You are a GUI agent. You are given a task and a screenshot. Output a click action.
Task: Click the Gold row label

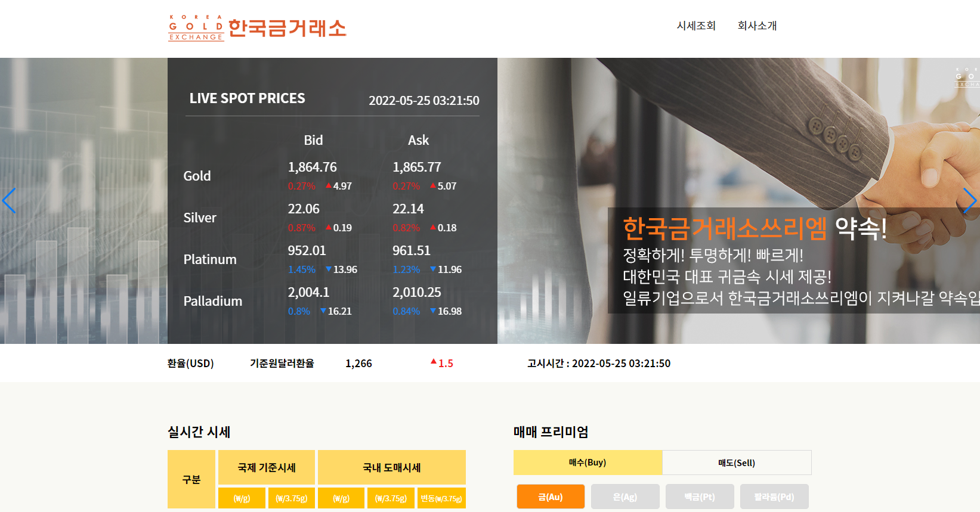(197, 176)
